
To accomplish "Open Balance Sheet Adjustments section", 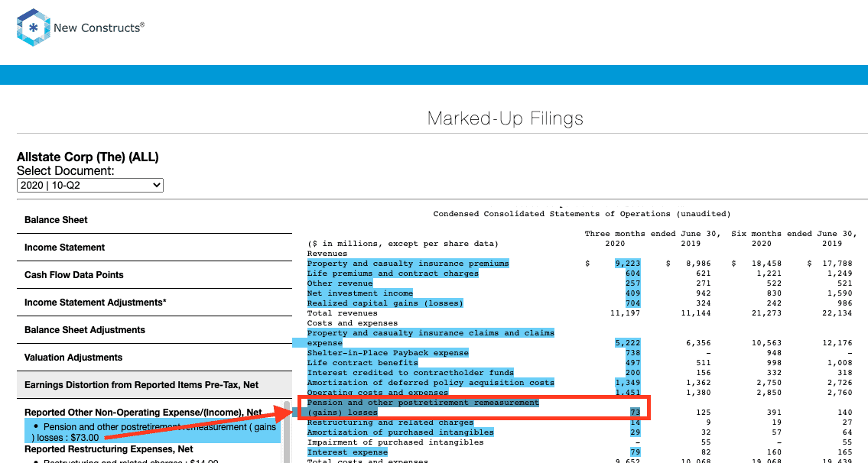I will click(x=154, y=330).
